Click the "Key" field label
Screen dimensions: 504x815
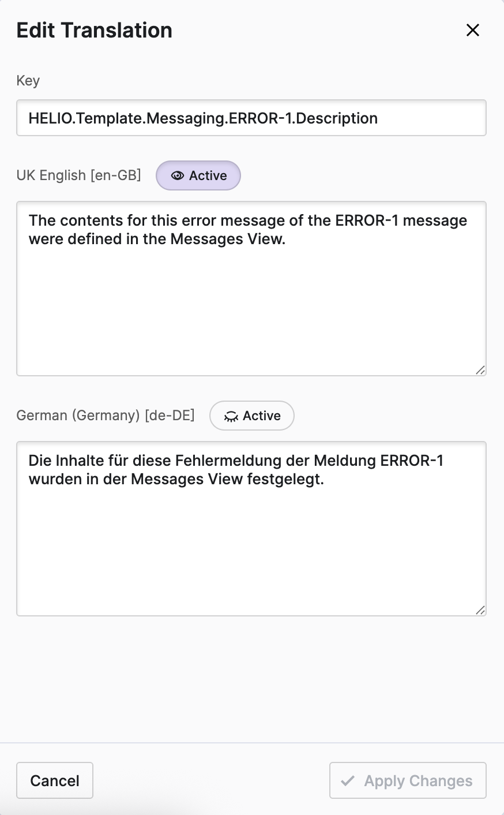click(28, 81)
